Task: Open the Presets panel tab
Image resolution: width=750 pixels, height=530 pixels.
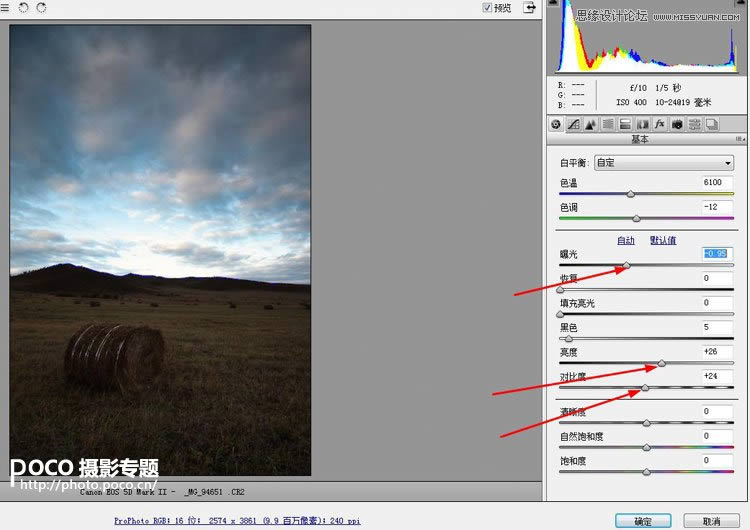Action: click(694, 125)
